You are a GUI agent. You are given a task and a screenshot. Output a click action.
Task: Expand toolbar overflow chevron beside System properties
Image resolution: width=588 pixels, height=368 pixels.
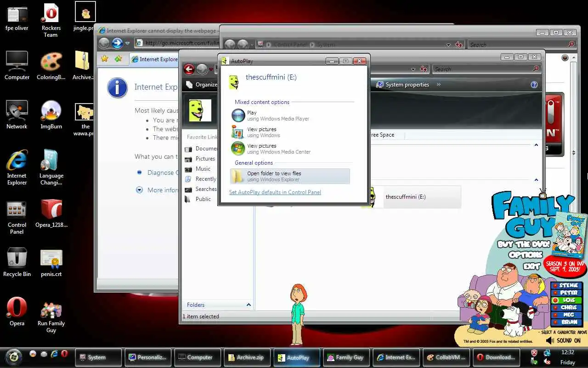(439, 85)
